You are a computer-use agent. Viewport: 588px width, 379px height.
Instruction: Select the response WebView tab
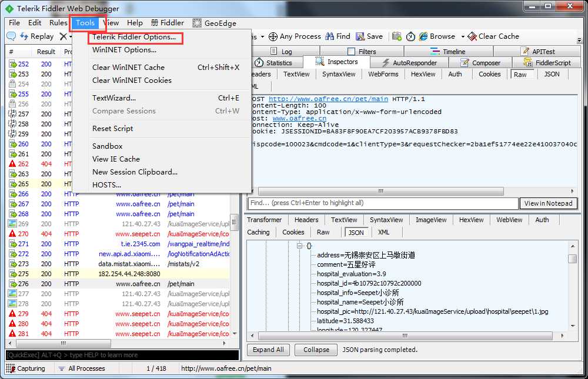[509, 220]
